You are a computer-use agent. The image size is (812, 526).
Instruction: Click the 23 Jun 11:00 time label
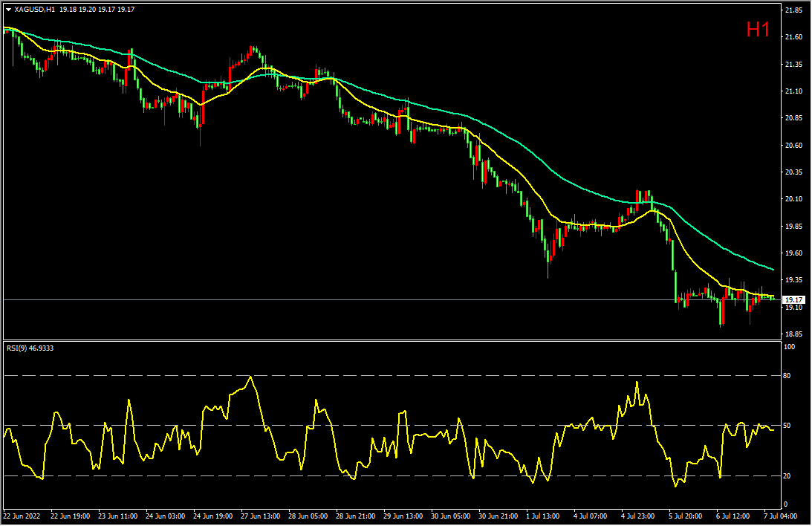[118, 516]
